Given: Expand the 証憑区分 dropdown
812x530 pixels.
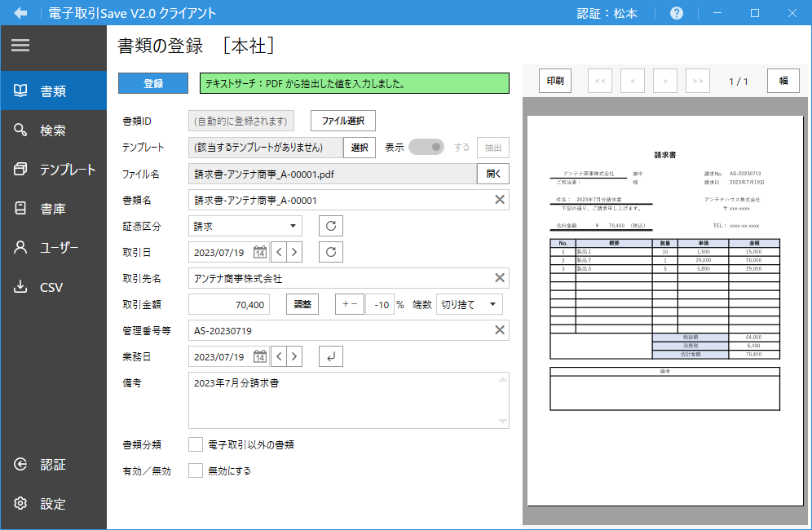Looking at the screenshot, I should click(293, 226).
